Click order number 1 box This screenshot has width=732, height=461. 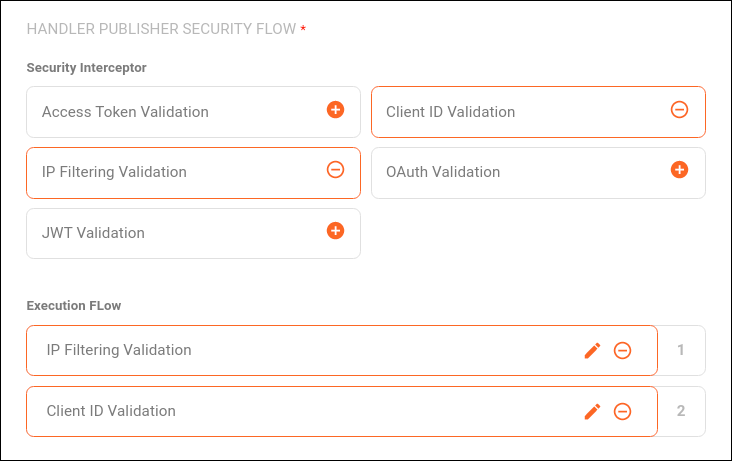(x=681, y=350)
